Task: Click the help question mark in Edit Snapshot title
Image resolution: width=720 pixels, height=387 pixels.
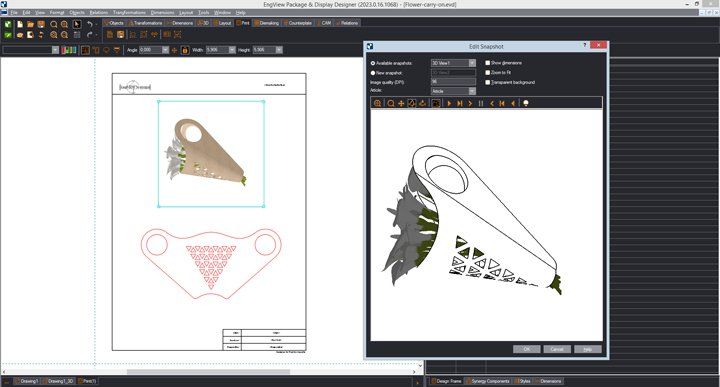Action: pos(585,45)
